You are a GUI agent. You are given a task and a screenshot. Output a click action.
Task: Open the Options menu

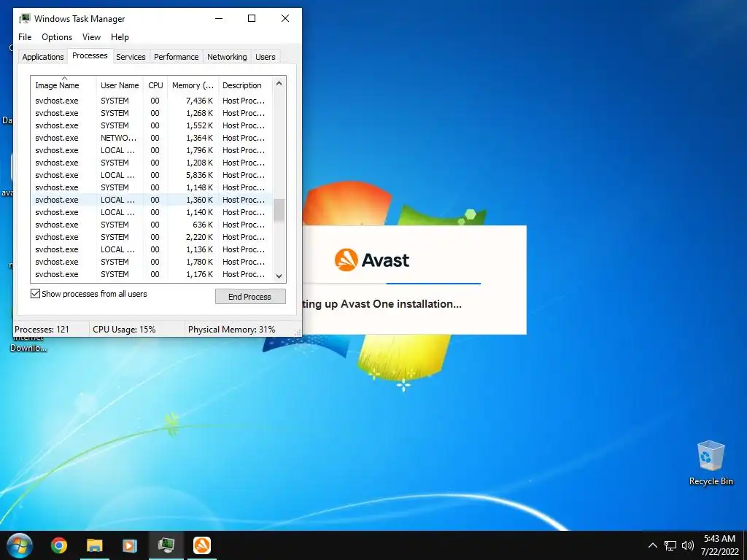coord(57,37)
